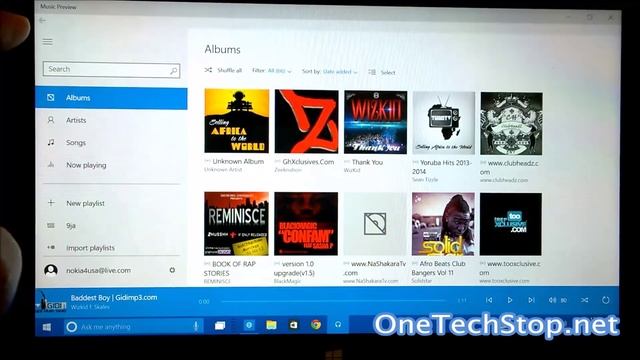This screenshot has height=360, width=640.
Task: Click the Now playing bars icon
Action: coord(51,164)
